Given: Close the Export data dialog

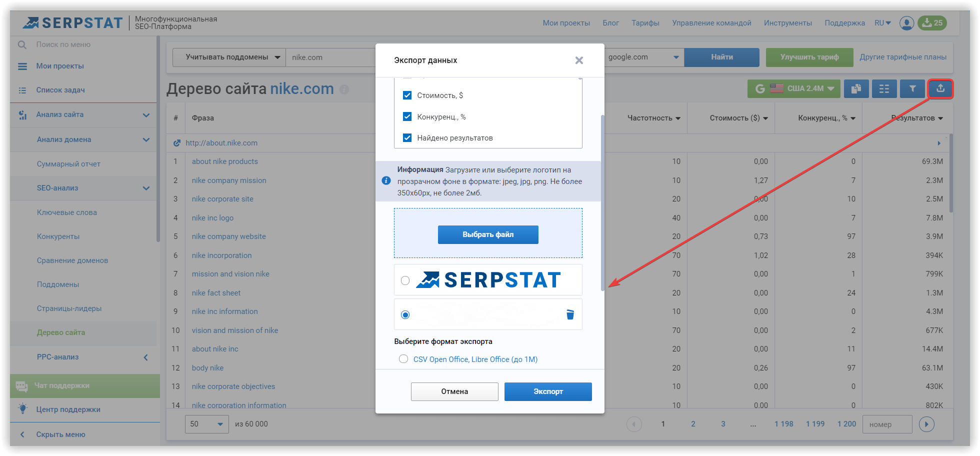Looking at the screenshot, I should coord(579,60).
